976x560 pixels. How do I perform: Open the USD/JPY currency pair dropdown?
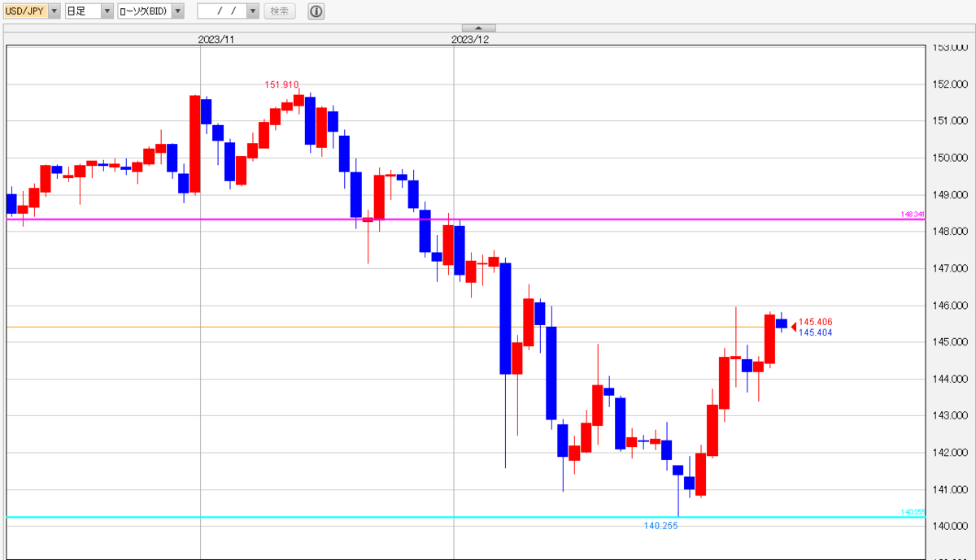(x=54, y=11)
